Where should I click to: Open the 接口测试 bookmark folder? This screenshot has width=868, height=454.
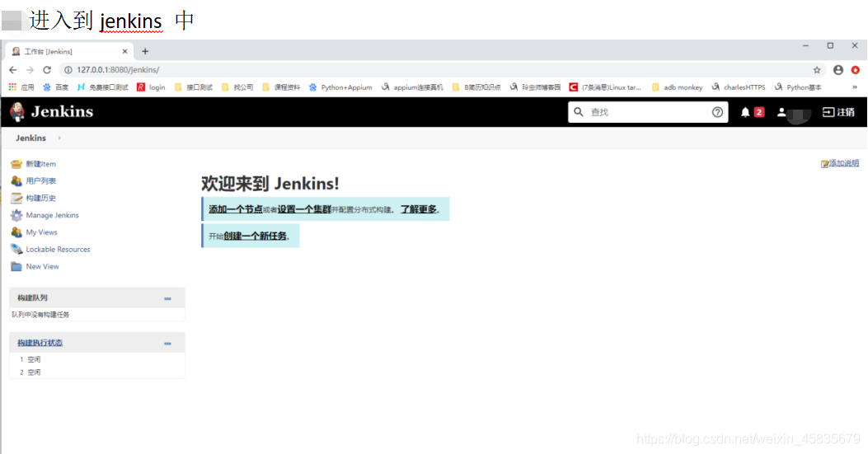[194, 87]
